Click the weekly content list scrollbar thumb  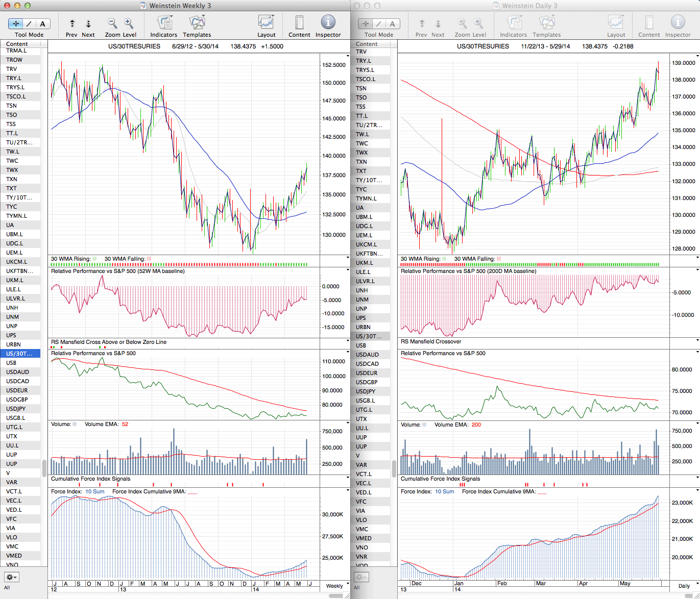44,468
